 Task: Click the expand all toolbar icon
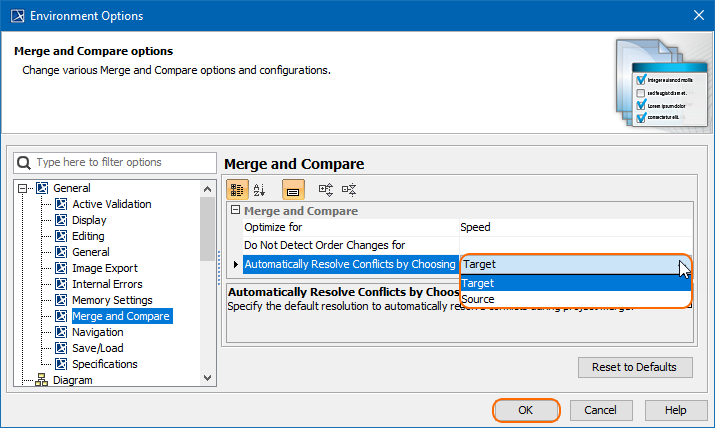(326, 189)
